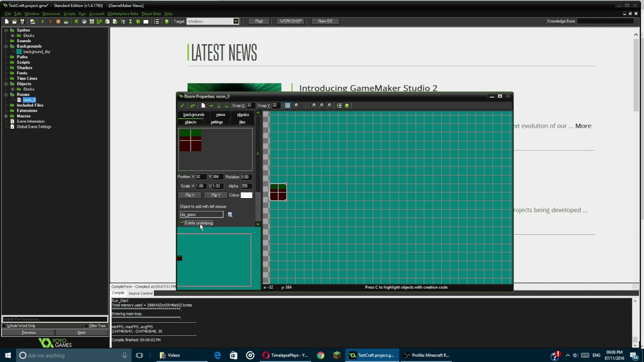Create a timeline hourglass icon
644x362 pixels.
coord(130,21)
